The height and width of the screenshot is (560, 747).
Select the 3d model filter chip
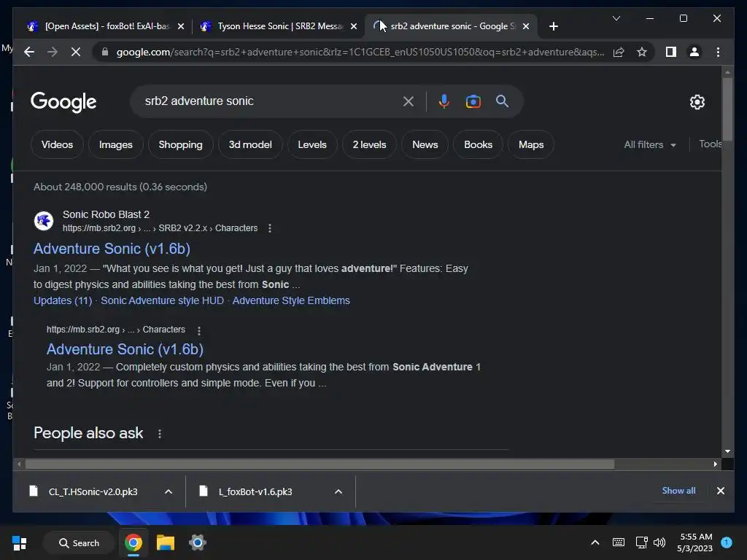[x=250, y=144]
